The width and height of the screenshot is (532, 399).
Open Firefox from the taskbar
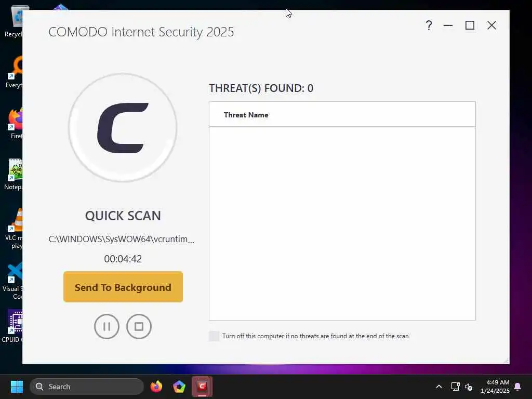(156, 387)
